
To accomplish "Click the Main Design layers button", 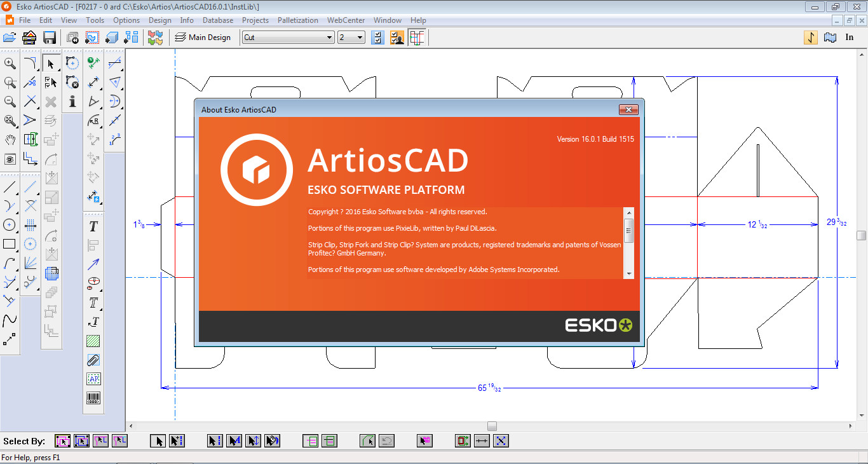I will click(x=203, y=38).
